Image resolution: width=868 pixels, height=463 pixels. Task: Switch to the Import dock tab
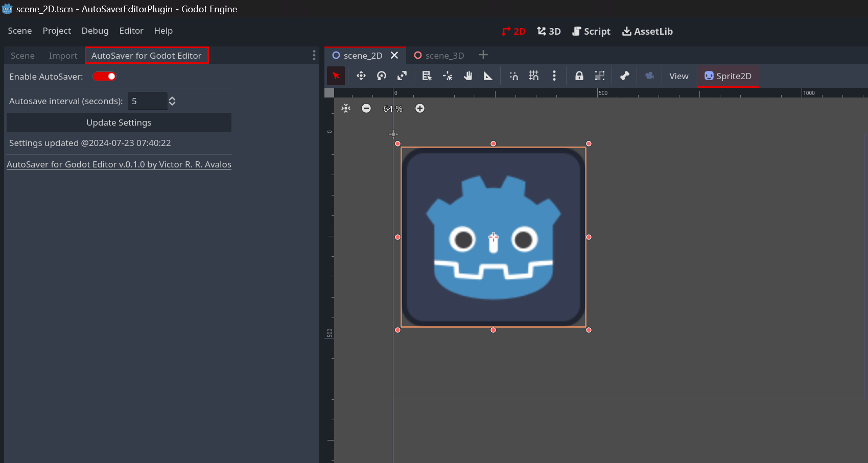click(x=63, y=56)
